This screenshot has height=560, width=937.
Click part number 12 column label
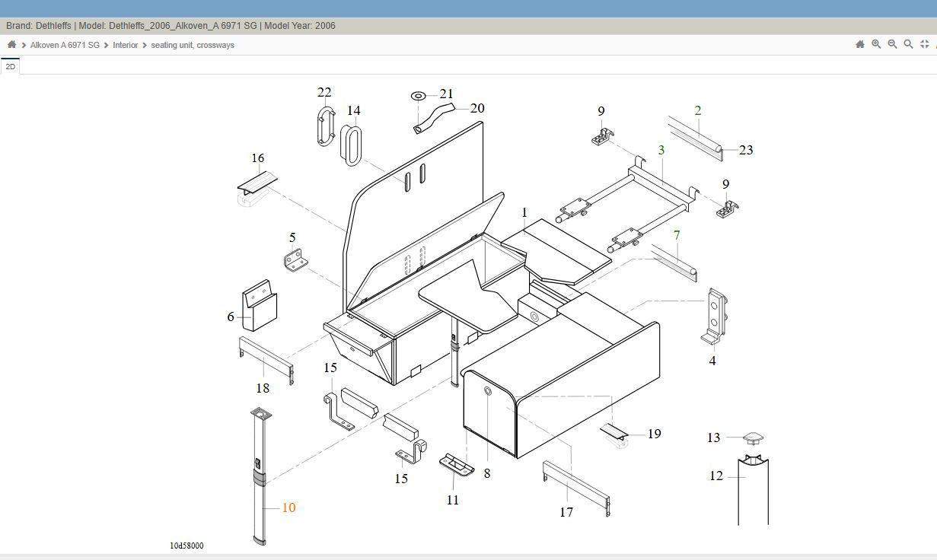pyautogui.click(x=716, y=476)
